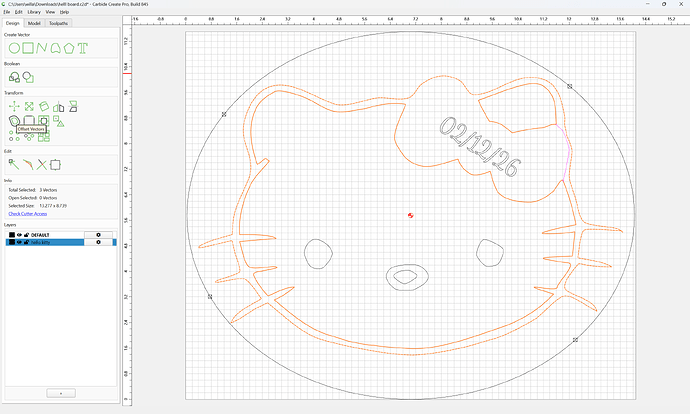Open settings gear for hello kitty layer
The width and height of the screenshot is (690, 414).
(x=98, y=242)
